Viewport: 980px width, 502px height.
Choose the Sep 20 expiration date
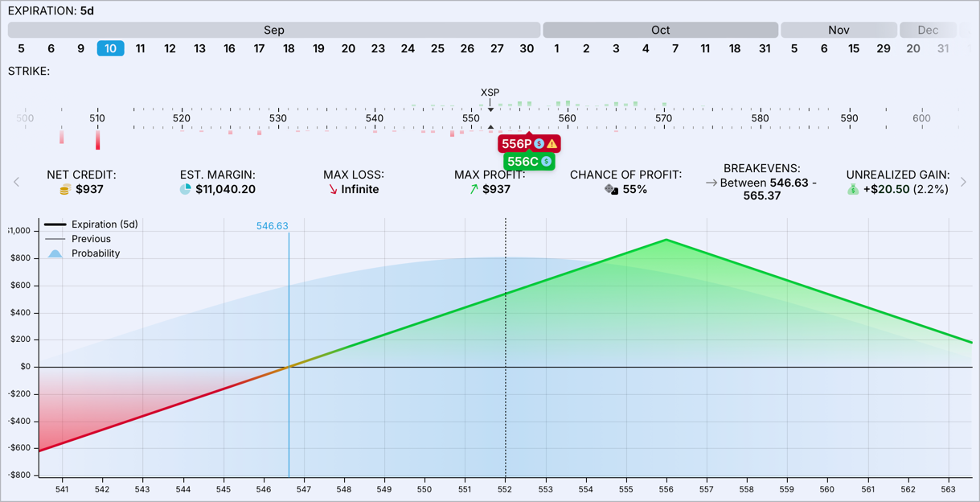(348, 48)
